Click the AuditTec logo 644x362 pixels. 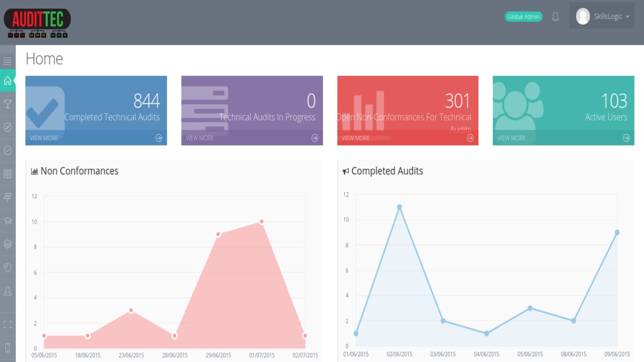(x=37, y=23)
